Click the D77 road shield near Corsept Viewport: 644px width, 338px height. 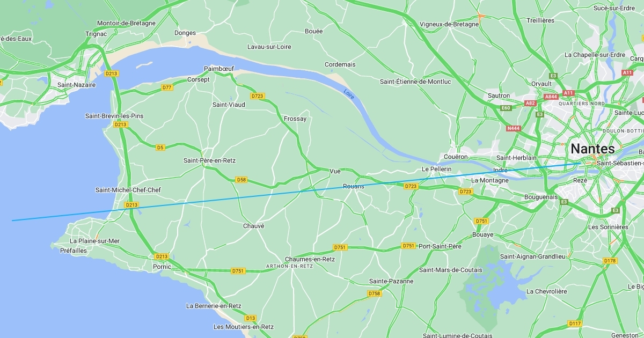[x=167, y=87]
